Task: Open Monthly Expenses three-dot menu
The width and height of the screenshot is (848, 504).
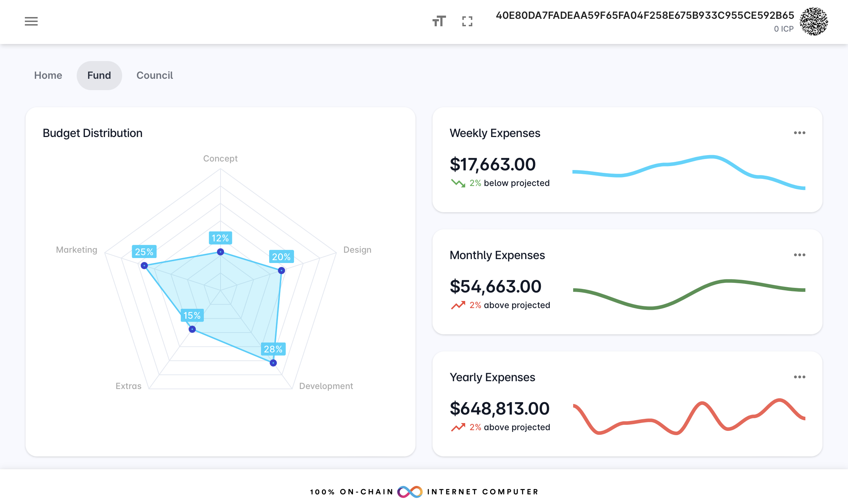Action: (799, 255)
